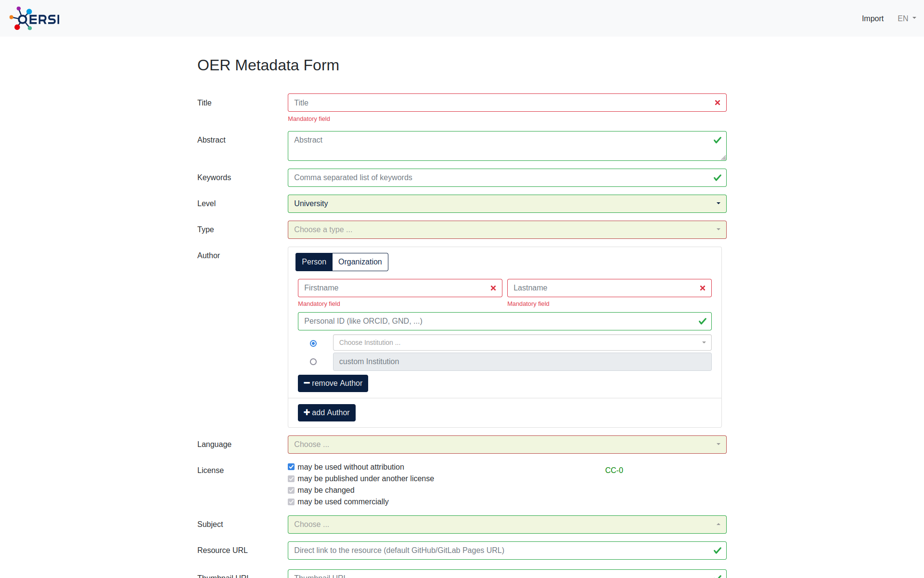This screenshot has height=578, width=924.
Task: Switch author to Organization tab
Action: (359, 262)
